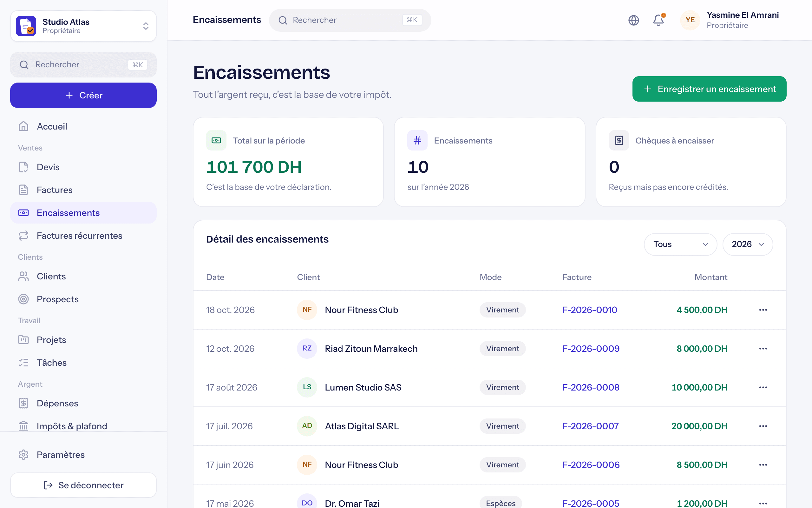
Task: Click the Créer button
Action: coord(83,95)
